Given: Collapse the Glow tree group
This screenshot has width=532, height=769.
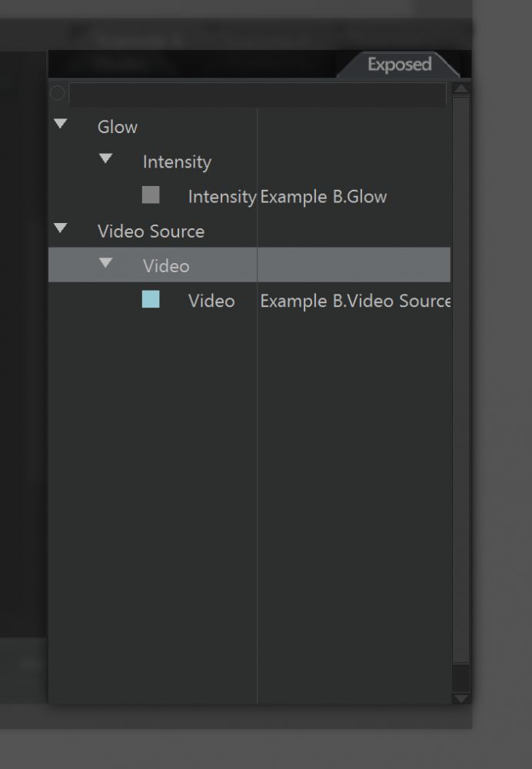Looking at the screenshot, I should (x=60, y=124).
